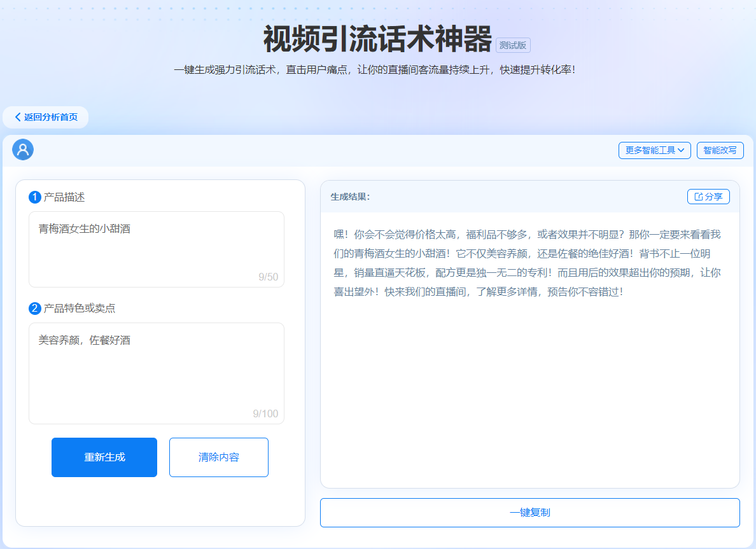Click the generated result paragraph text
Viewport: 756px width, 549px height.
pos(527,263)
